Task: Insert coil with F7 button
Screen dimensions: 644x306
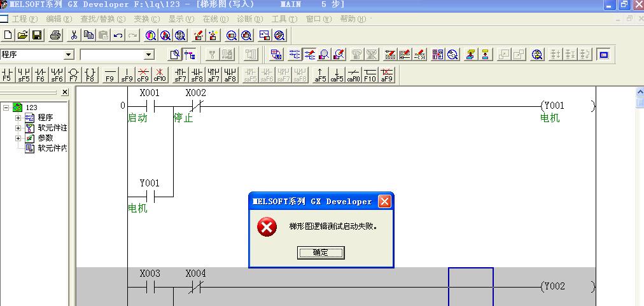Action: point(73,75)
